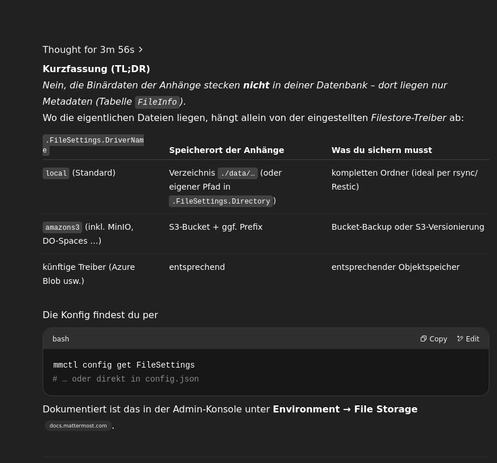497x463 pixels.
Task: Click 'Was du sichern musst' column header
Action: 381,150
